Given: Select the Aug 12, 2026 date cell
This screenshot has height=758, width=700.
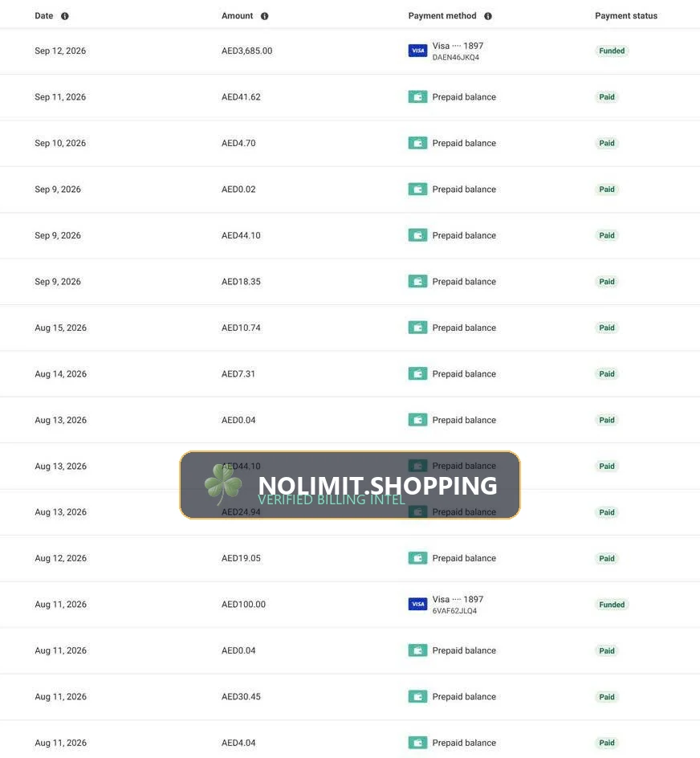Looking at the screenshot, I should (x=60, y=558).
